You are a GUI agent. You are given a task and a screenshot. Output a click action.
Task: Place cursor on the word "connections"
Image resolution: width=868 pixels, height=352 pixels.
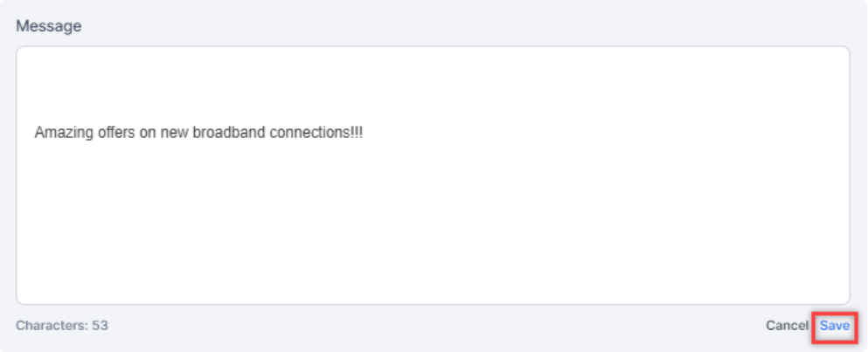click(x=292, y=133)
